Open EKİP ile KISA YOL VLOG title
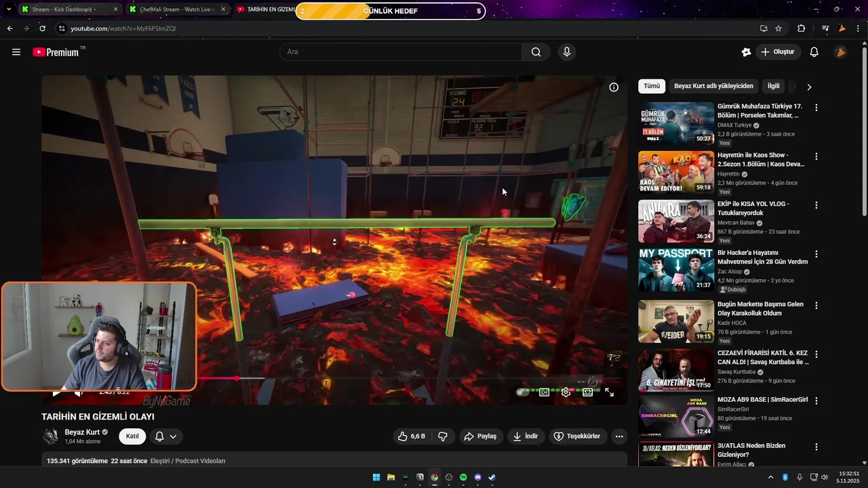 [x=753, y=208]
